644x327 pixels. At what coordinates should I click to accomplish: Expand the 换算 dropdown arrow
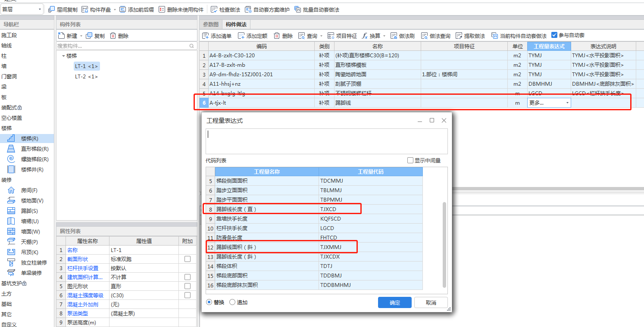[384, 36]
